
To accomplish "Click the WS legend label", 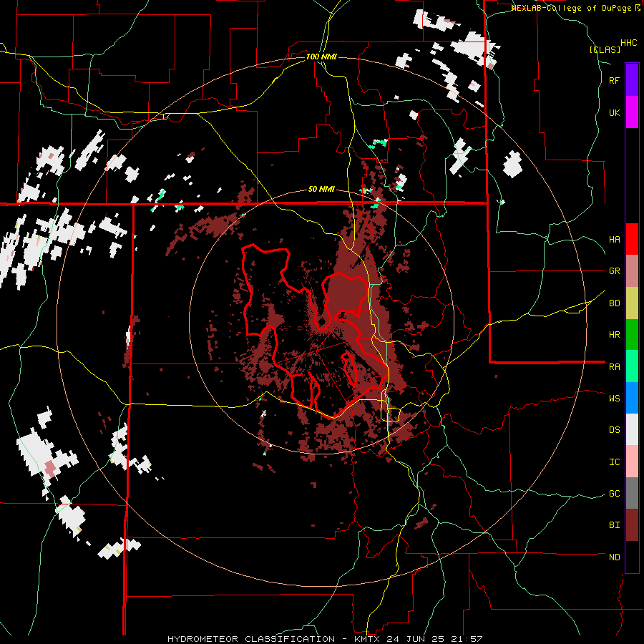I will pos(614,398).
